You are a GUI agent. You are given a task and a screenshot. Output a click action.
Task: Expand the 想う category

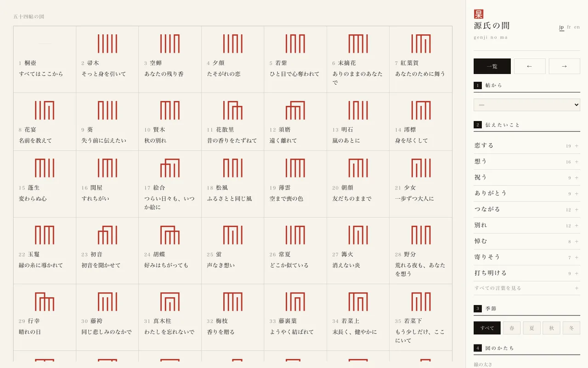(x=527, y=161)
